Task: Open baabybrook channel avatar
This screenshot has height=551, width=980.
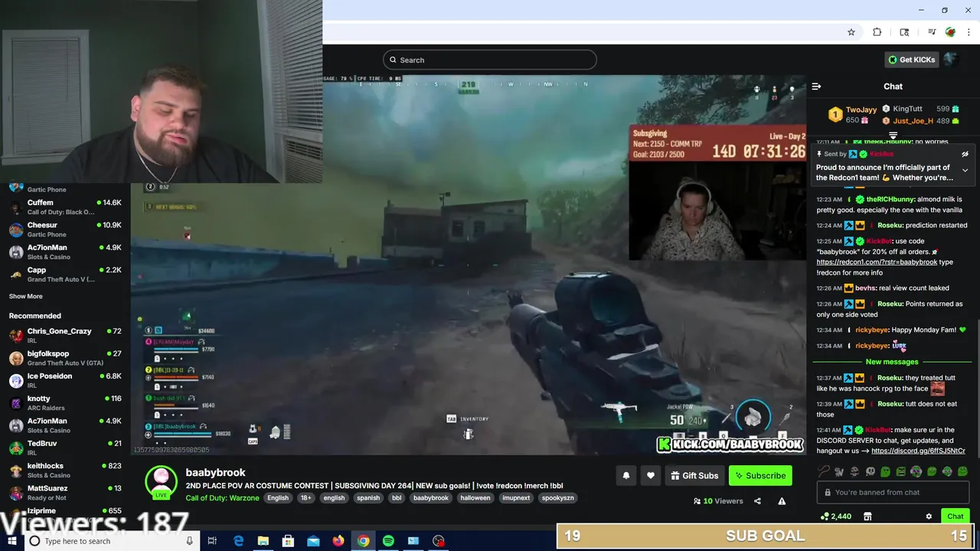Action: pos(162,482)
